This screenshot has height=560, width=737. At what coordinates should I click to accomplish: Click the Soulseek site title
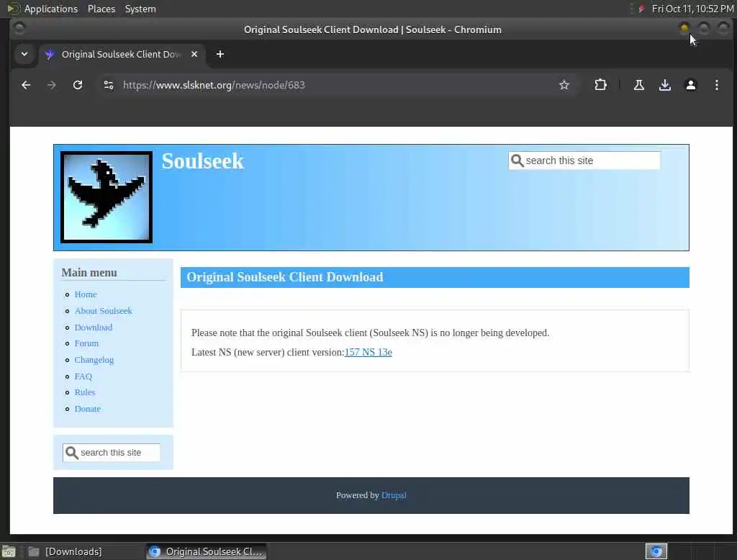(202, 161)
